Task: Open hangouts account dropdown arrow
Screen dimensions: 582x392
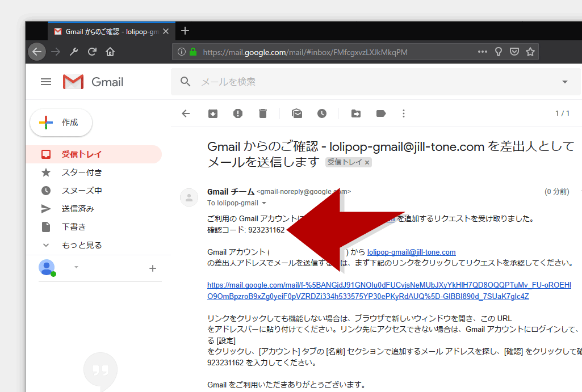Action: point(76,267)
